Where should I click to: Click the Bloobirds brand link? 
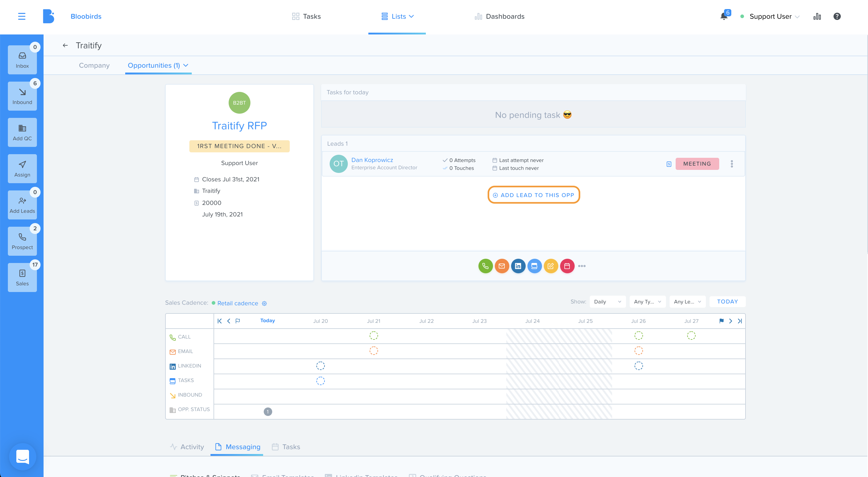click(x=86, y=16)
